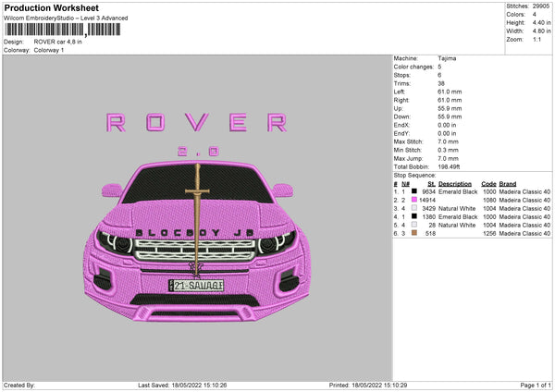
Task: Click 'Natural White' in stop row 5
Action: (x=457, y=225)
